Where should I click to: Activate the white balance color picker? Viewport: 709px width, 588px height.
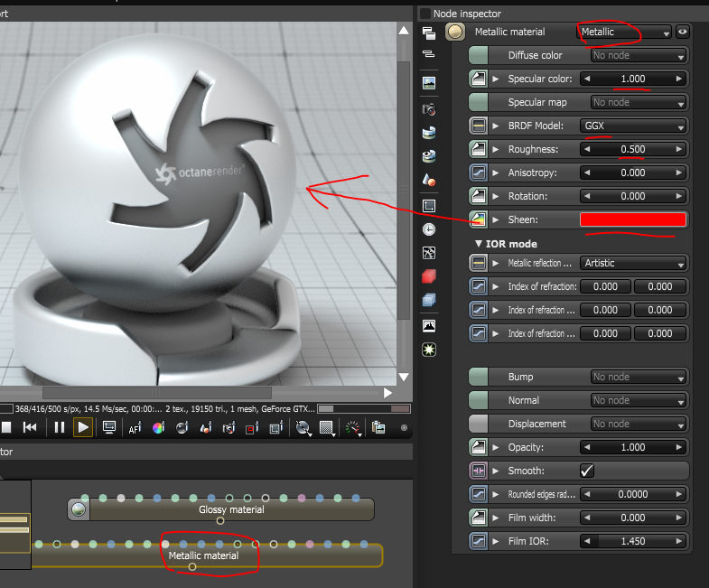[159, 427]
